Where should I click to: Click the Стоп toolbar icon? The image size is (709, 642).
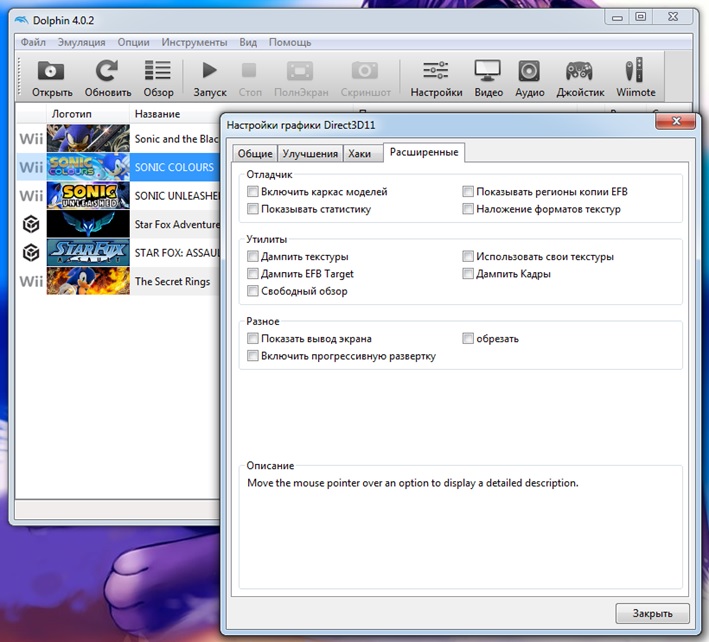(249, 71)
